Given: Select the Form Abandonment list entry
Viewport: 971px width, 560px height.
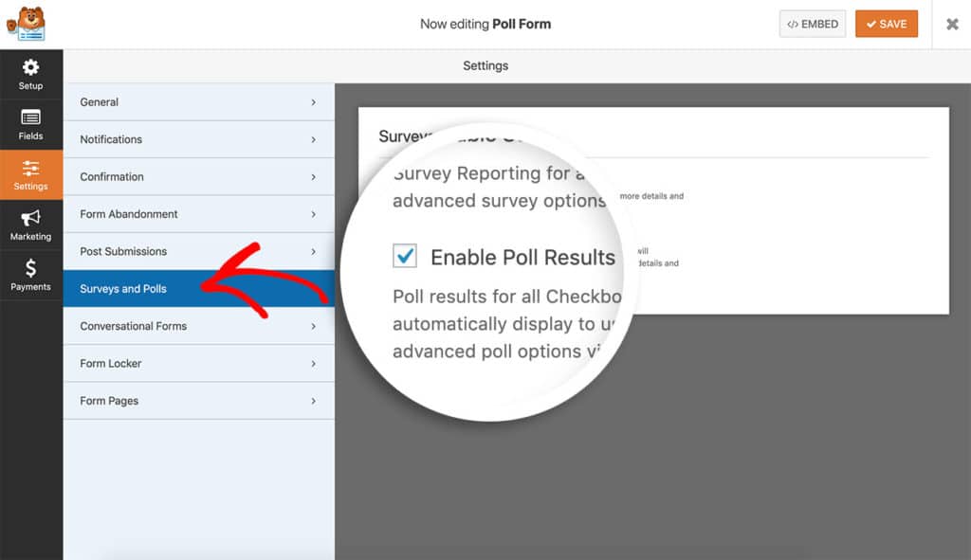Looking at the screenshot, I should [x=198, y=213].
